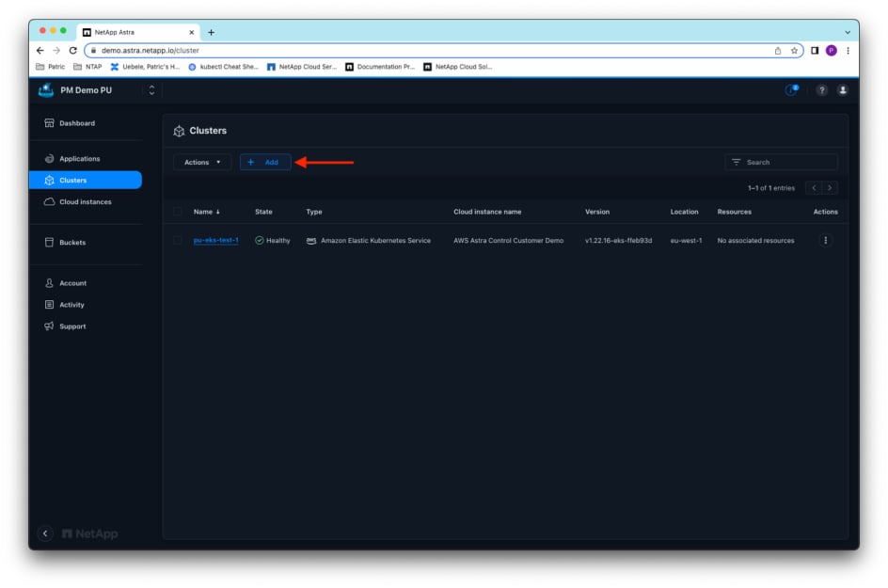Open the Dashboard page in sidebar
The height and width of the screenshot is (588, 888).
(70, 123)
